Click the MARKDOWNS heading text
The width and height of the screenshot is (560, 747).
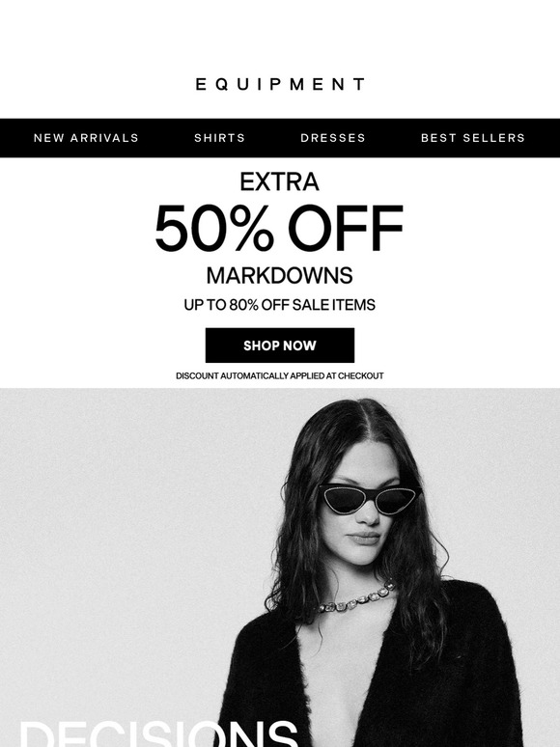(x=280, y=275)
